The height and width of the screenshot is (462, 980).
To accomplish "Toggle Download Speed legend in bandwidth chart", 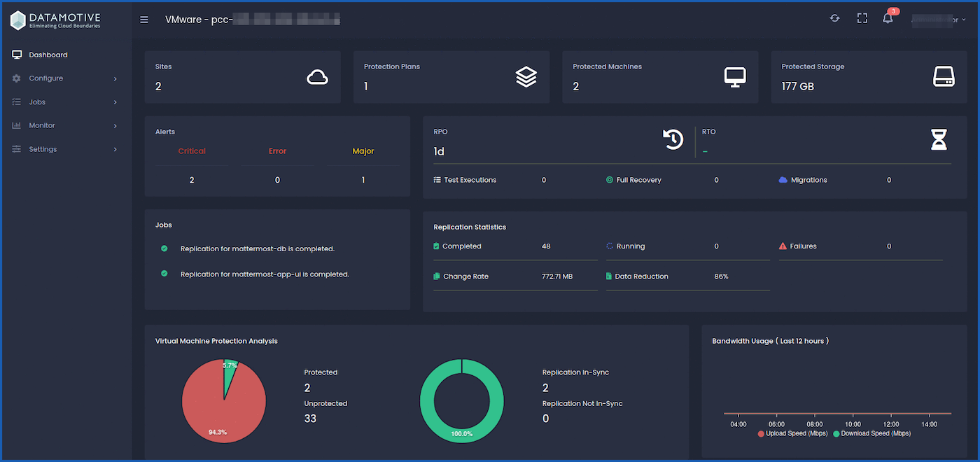I will coord(871,434).
